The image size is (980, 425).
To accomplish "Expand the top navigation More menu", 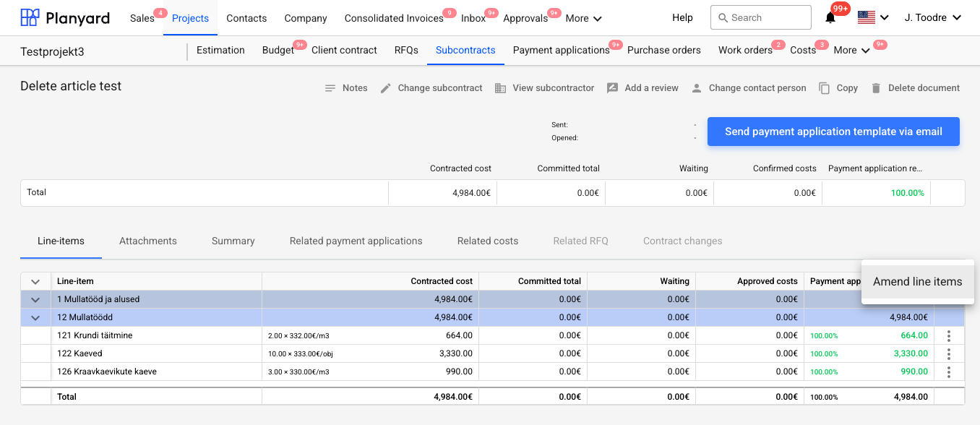I will click(584, 18).
